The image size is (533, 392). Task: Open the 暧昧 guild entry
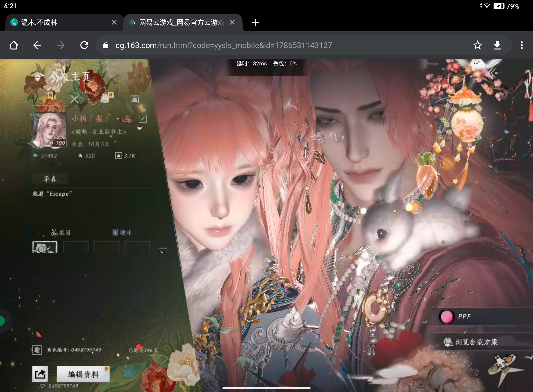pyautogui.click(x=122, y=232)
